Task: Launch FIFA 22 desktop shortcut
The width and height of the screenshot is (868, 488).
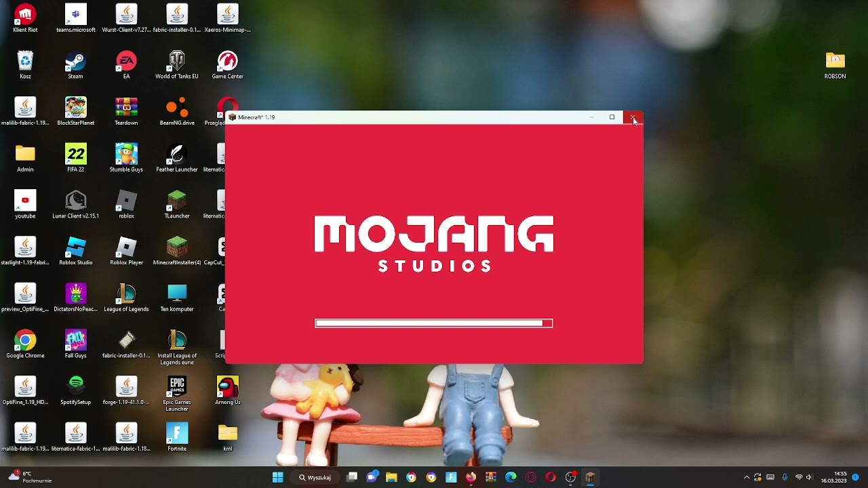Action: pos(75,158)
